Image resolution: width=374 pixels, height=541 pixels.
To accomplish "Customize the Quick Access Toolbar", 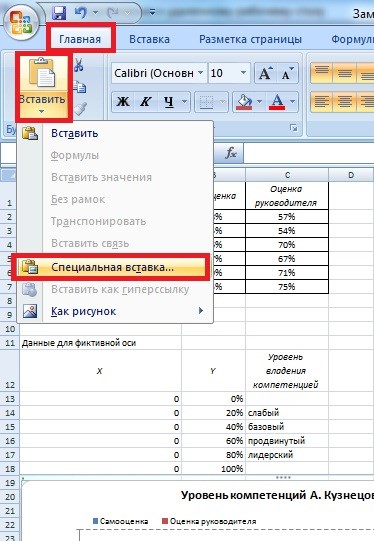I will click(x=152, y=13).
